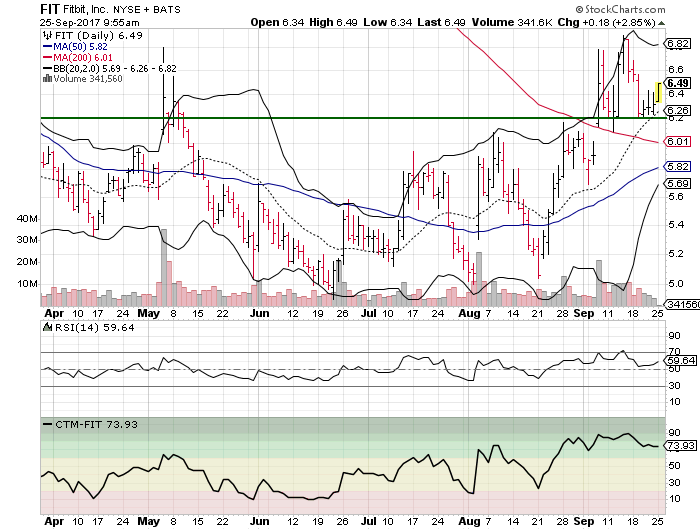This screenshot has width=700, height=530.
Task: Click the FIT (Daily) 6.49 legend entry
Action: tap(99, 35)
